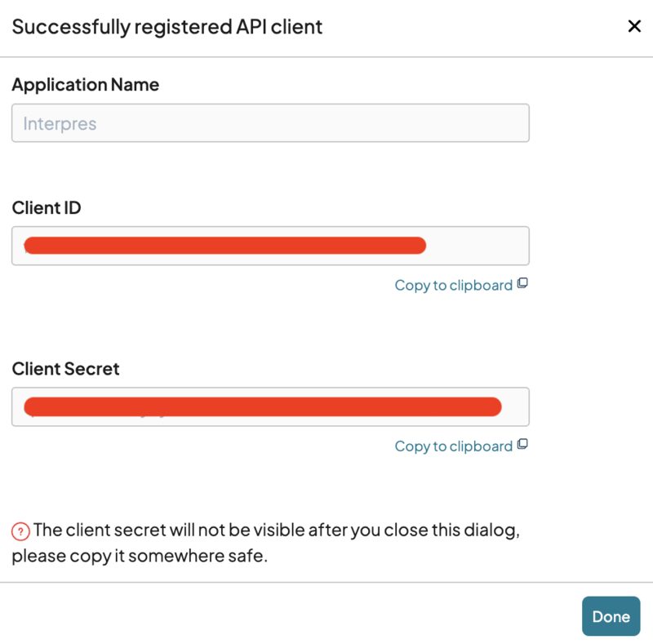Click the red question mark warning icon

coord(20,531)
